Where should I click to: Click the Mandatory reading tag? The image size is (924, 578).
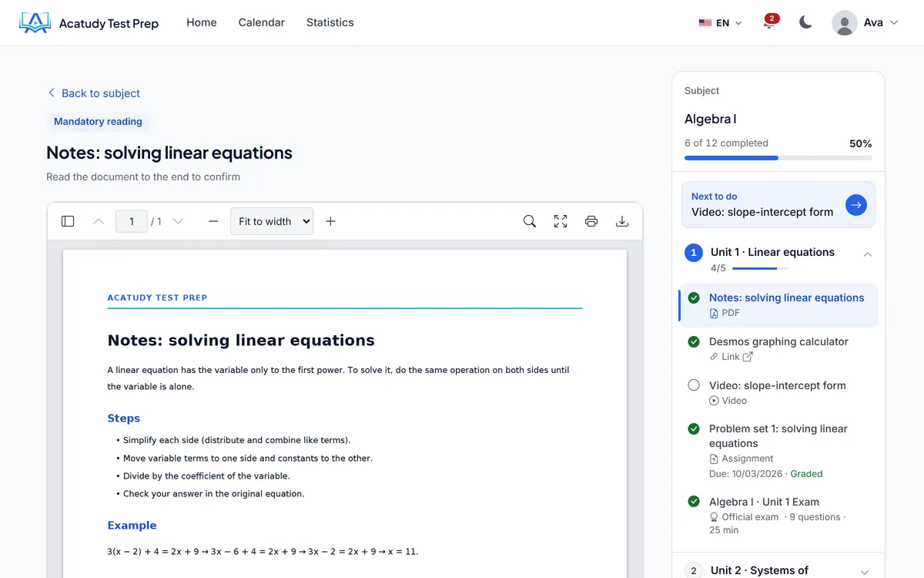(x=98, y=122)
